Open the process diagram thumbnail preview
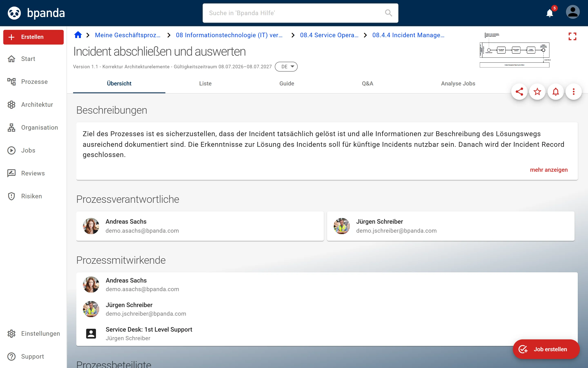 (x=515, y=50)
